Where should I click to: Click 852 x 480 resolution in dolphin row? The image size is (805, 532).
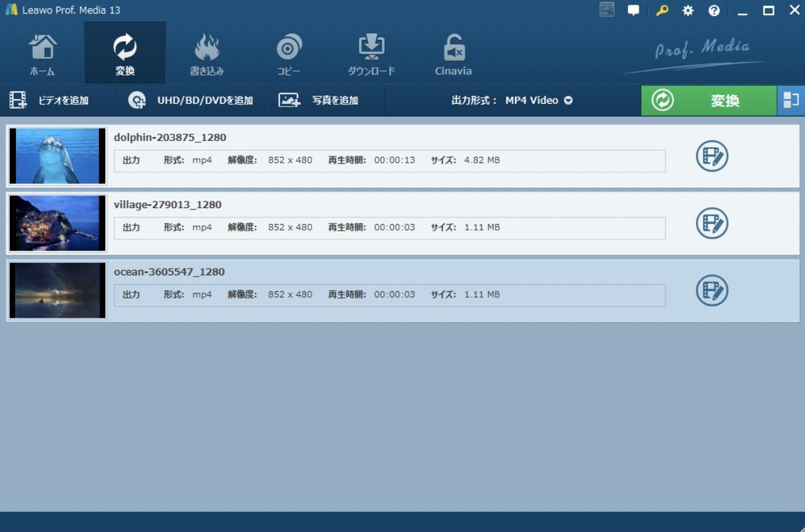290,160
